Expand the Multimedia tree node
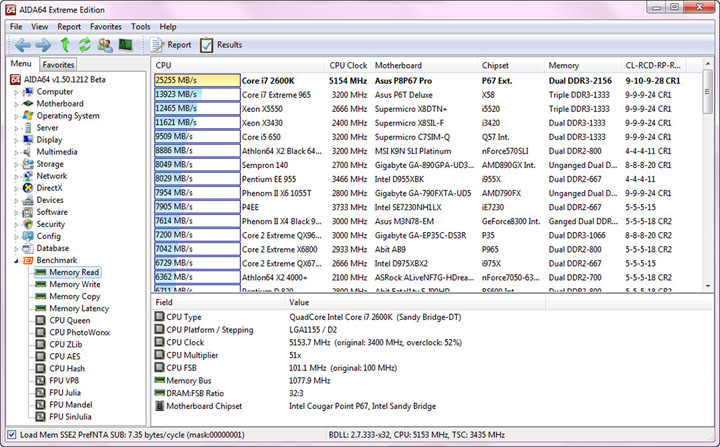The height and width of the screenshot is (447, 720). click(x=16, y=153)
